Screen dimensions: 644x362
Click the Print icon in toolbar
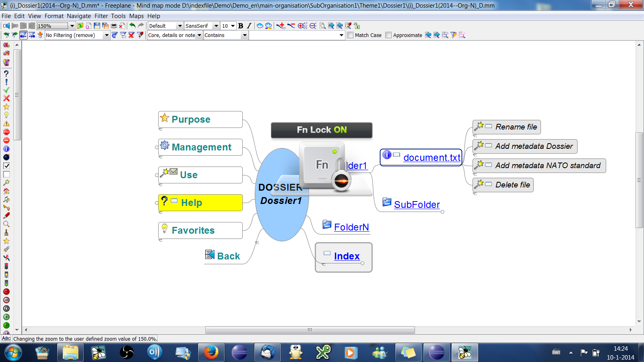tap(114, 26)
